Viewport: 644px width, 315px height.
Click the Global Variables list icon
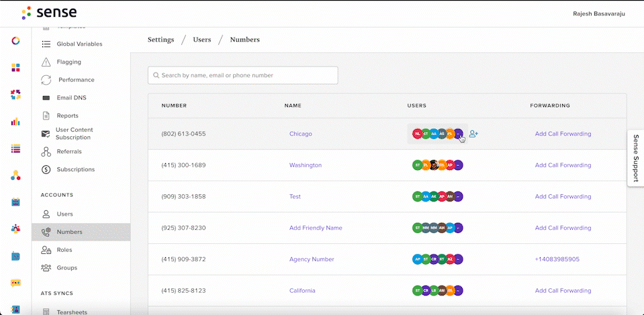(x=46, y=44)
